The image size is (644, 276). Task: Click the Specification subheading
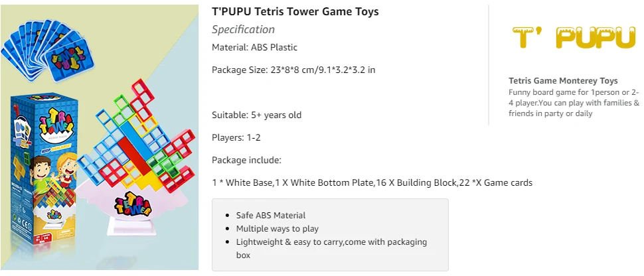[243, 30]
